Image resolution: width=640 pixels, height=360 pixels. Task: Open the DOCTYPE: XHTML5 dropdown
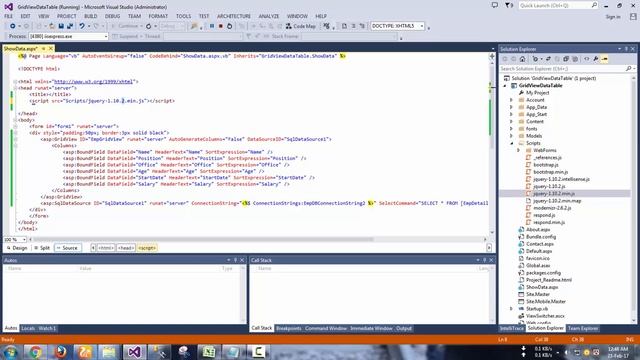397,26
